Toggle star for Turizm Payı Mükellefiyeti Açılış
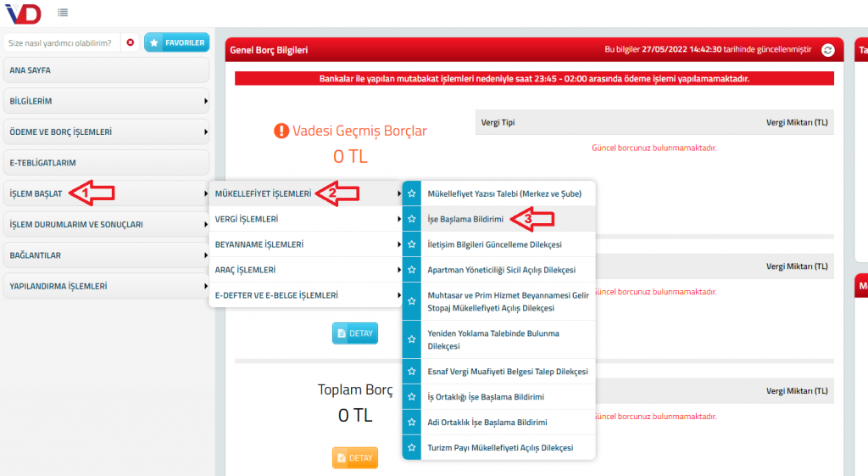Screen dimensions: 868x476 [412, 447]
